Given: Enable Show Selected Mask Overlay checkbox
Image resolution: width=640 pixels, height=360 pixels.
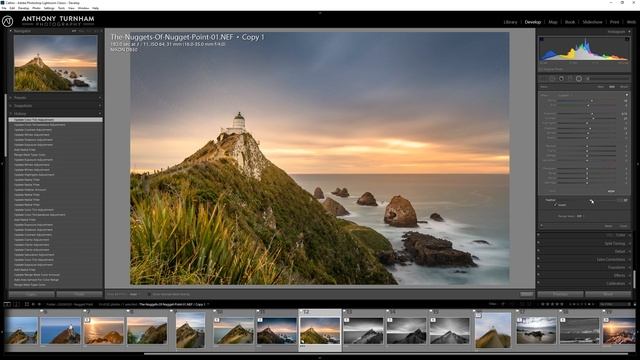Looking at the screenshot, I should 149,294.
